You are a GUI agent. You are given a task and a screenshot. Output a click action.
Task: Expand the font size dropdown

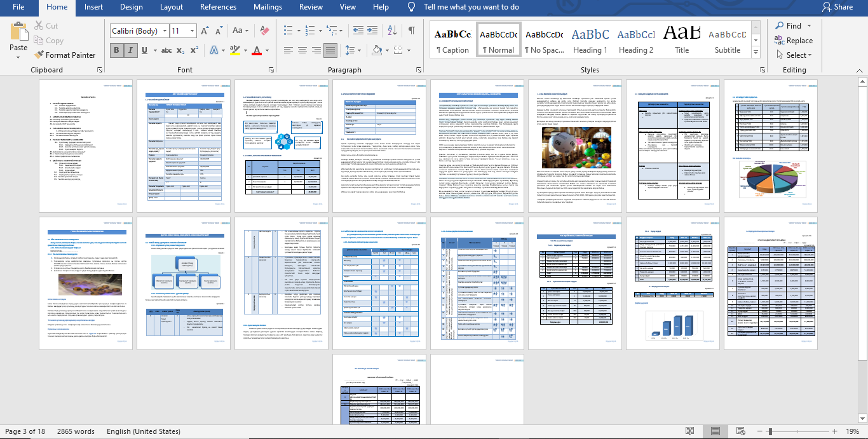point(192,31)
